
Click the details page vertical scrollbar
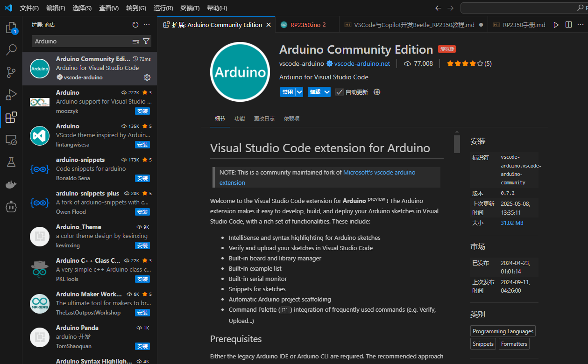[x=457, y=144]
